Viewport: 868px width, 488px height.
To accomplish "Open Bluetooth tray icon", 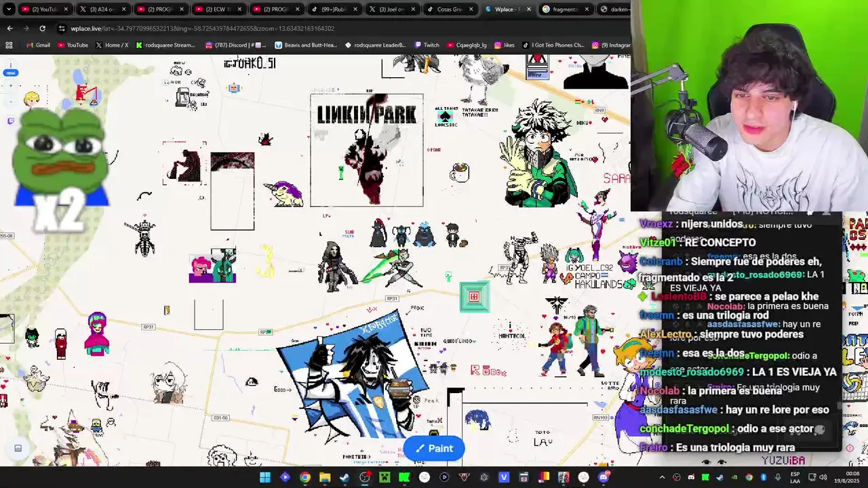I will (764, 477).
